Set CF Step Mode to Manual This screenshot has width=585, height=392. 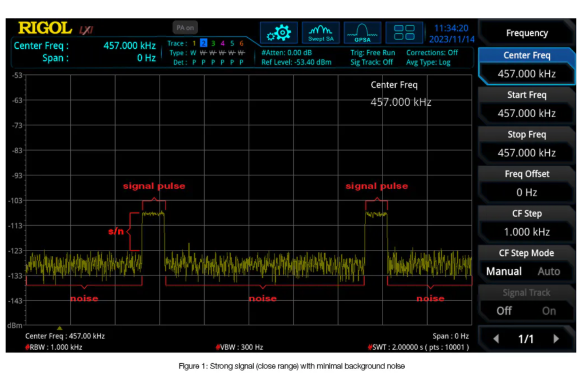pyautogui.click(x=504, y=272)
